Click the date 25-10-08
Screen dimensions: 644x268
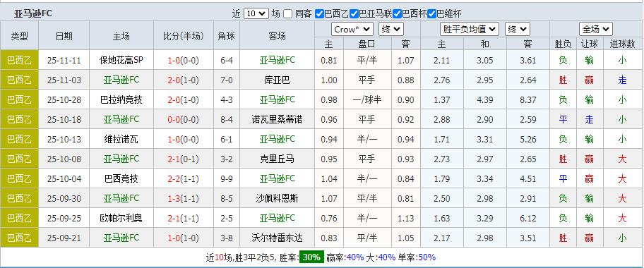[x=64, y=159]
